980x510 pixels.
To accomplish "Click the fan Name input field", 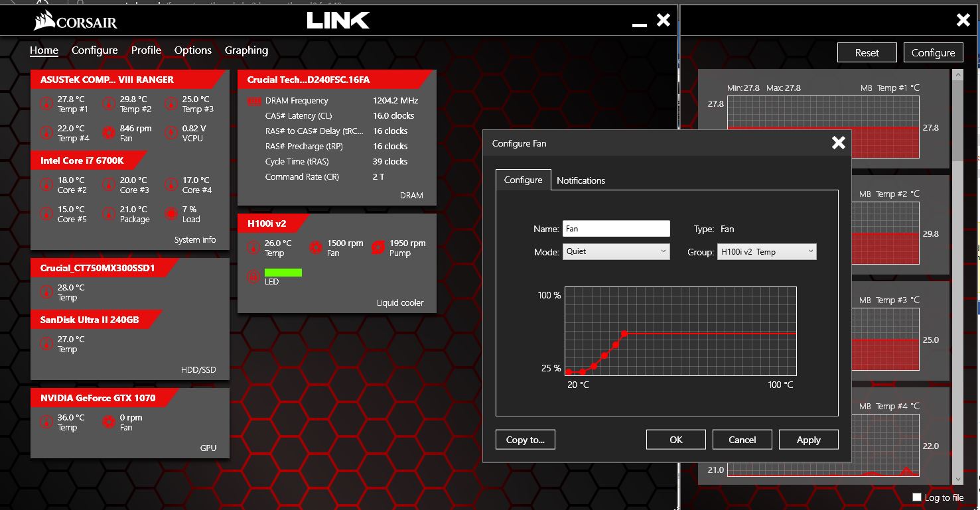I will point(616,229).
